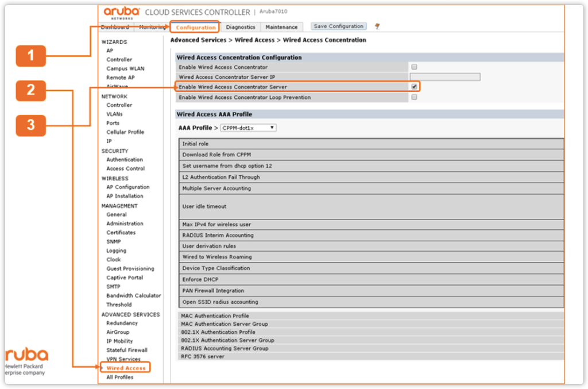Click the Device Type Classification row
This screenshot has height=389, width=588.
pos(372,268)
